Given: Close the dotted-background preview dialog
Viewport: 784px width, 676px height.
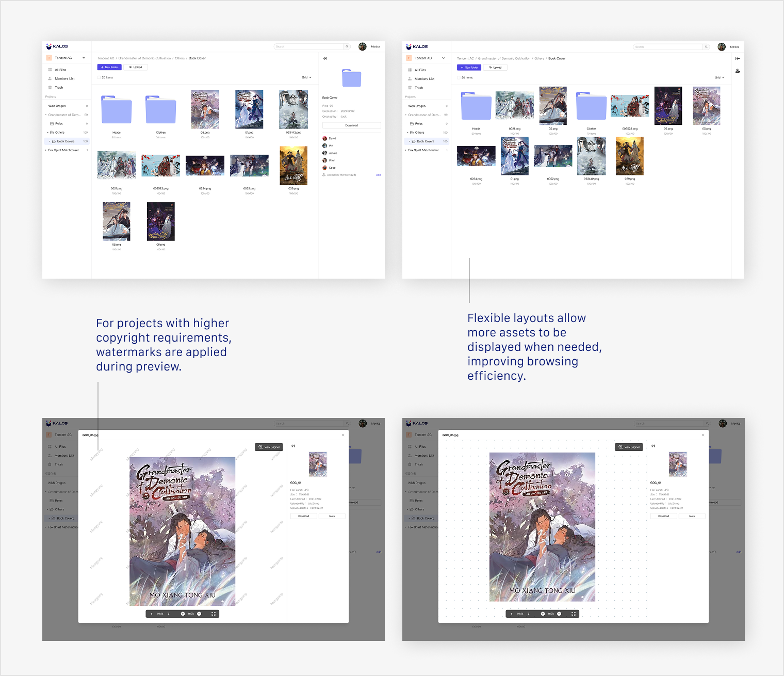Looking at the screenshot, I should 703,435.
